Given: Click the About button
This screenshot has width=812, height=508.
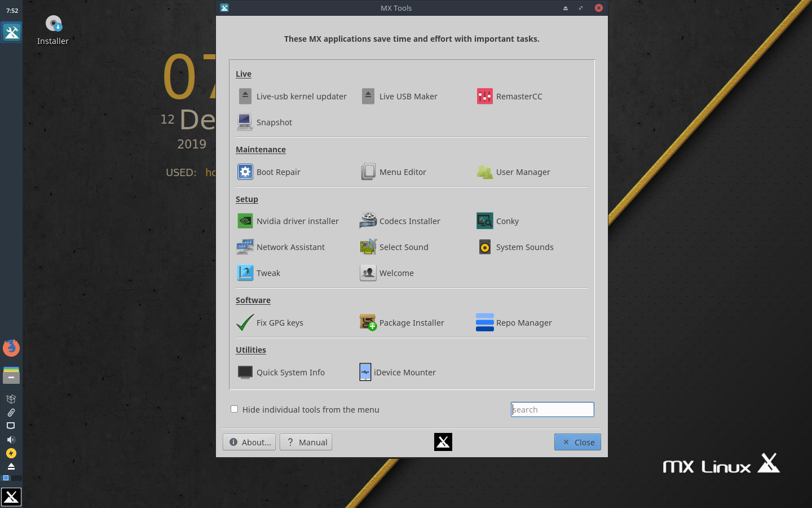Looking at the screenshot, I should [x=249, y=442].
